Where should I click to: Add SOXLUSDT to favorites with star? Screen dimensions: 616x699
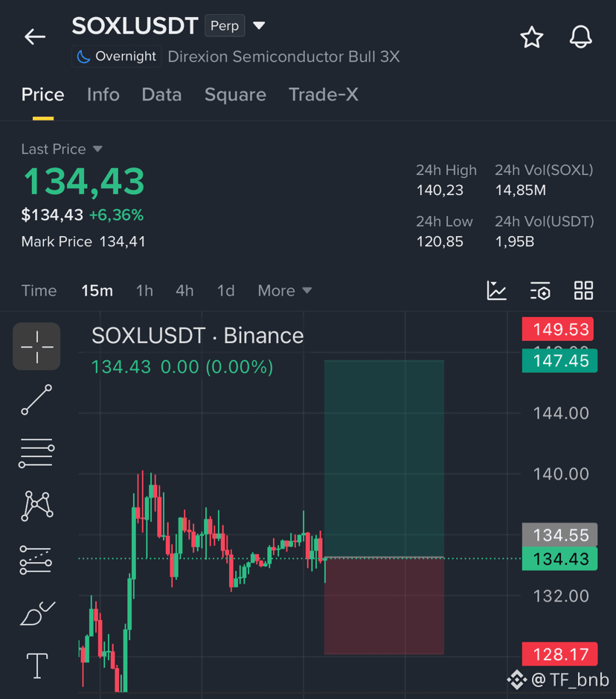(x=532, y=37)
